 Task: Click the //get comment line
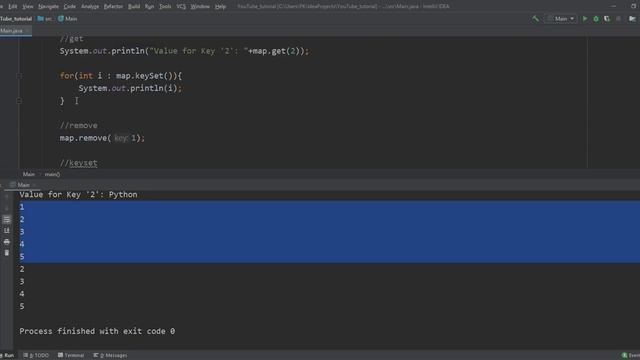71,39
